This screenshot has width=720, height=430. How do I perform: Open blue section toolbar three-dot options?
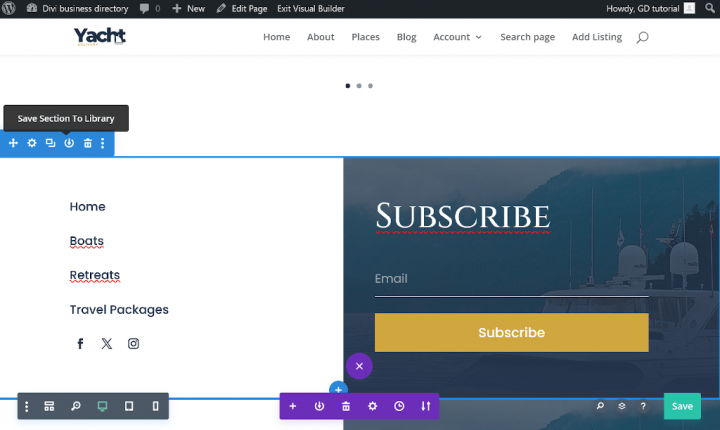[103, 143]
